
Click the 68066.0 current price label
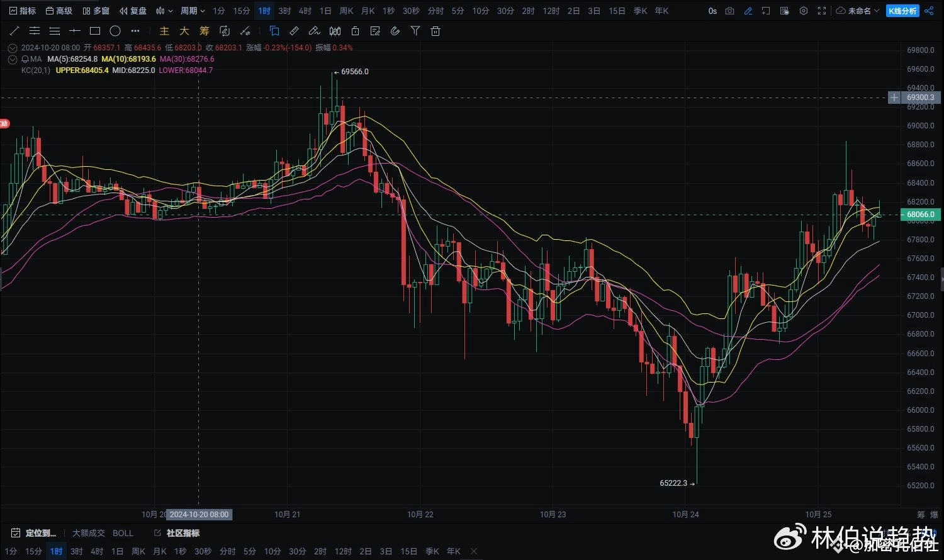click(x=922, y=215)
